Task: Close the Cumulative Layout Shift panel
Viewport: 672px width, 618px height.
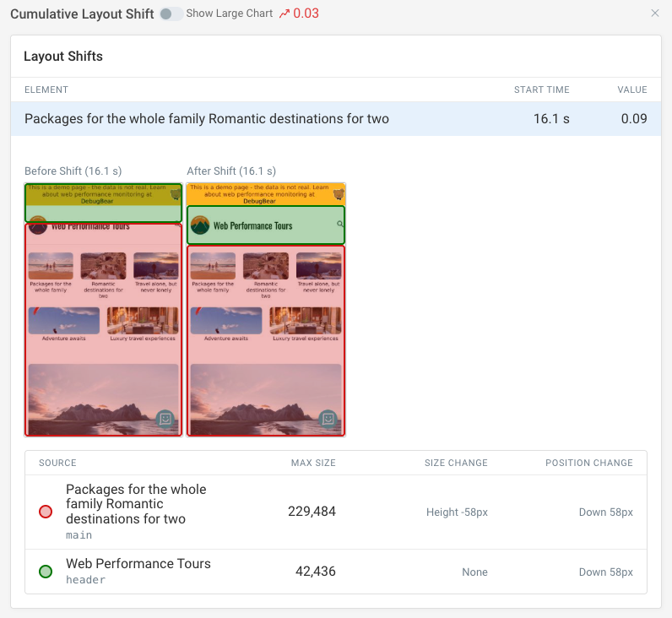Action: pos(655,14)
